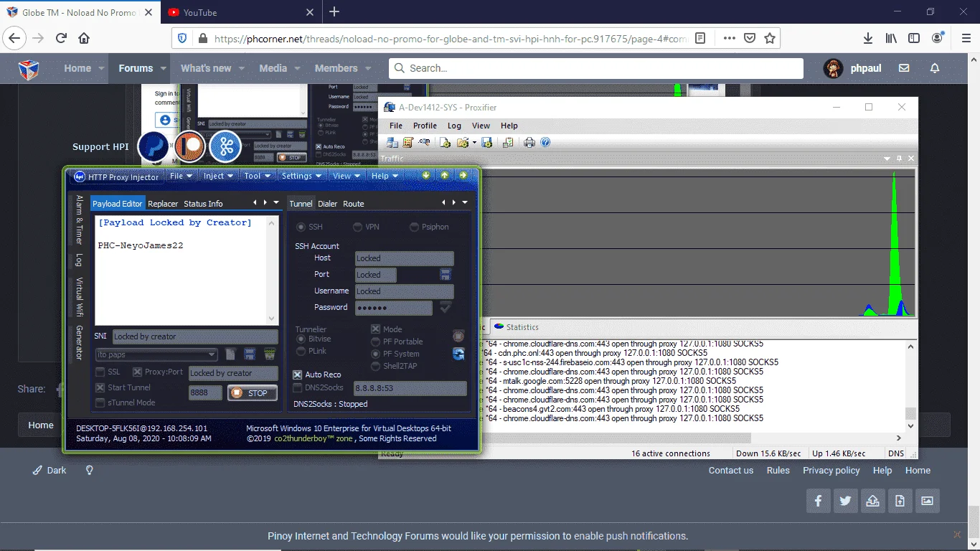
Task: Go to Firefox home button
Action: [84, 38]
